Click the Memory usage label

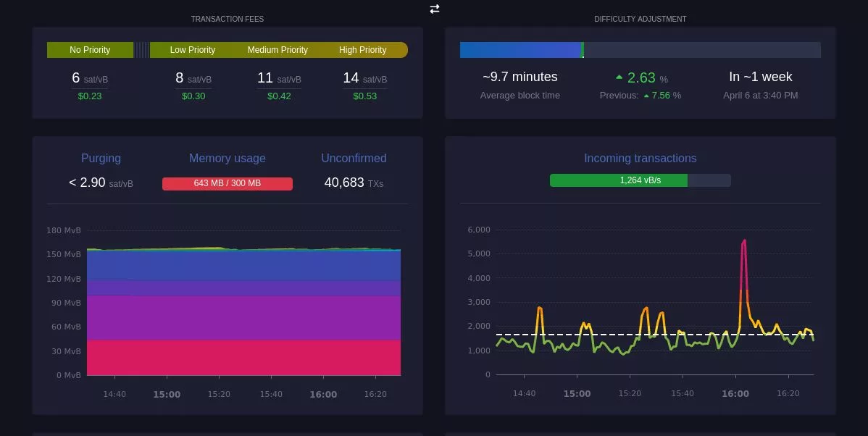click(228, 158)
